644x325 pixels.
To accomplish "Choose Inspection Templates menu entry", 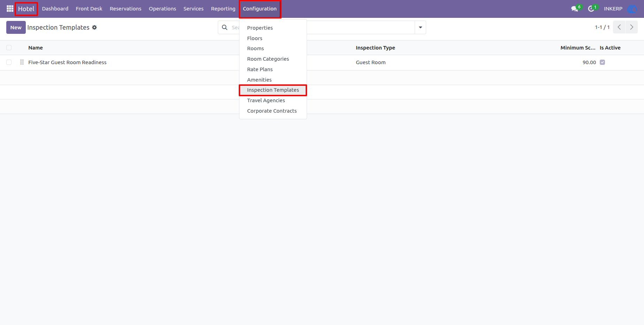I will 273,90.
